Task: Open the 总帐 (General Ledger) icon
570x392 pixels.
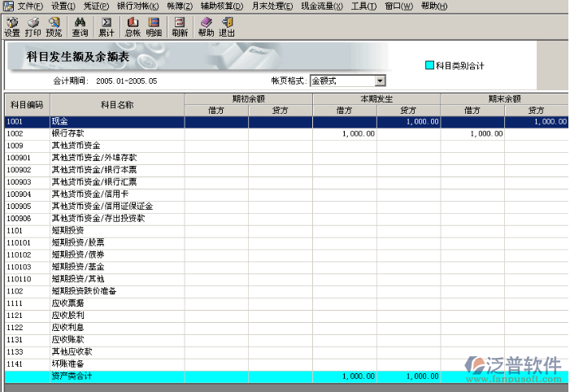Action: [x=133, y=27]
